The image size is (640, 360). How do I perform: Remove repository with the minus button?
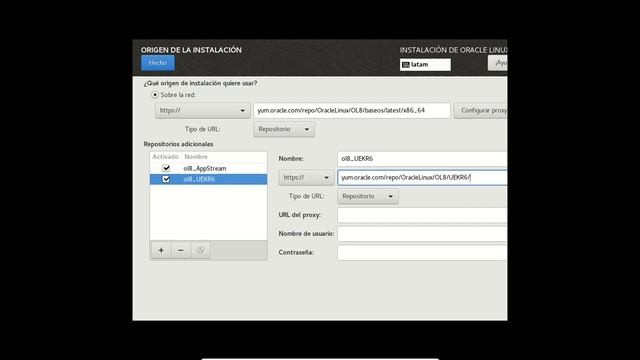pyautogui.click(x=181, y=250)
